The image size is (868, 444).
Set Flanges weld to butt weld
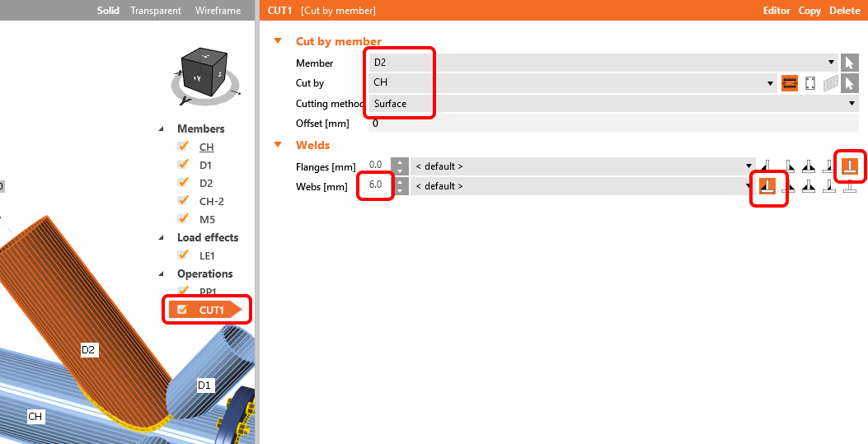829,166
